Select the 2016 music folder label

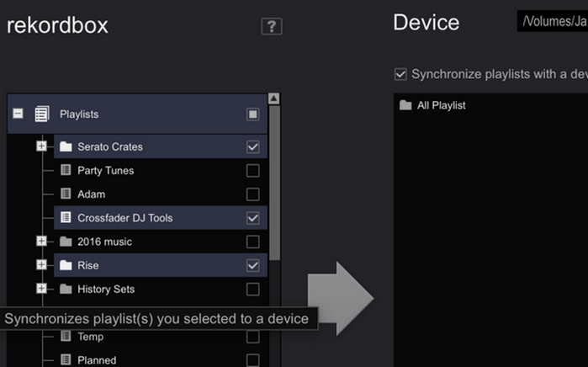104,242
